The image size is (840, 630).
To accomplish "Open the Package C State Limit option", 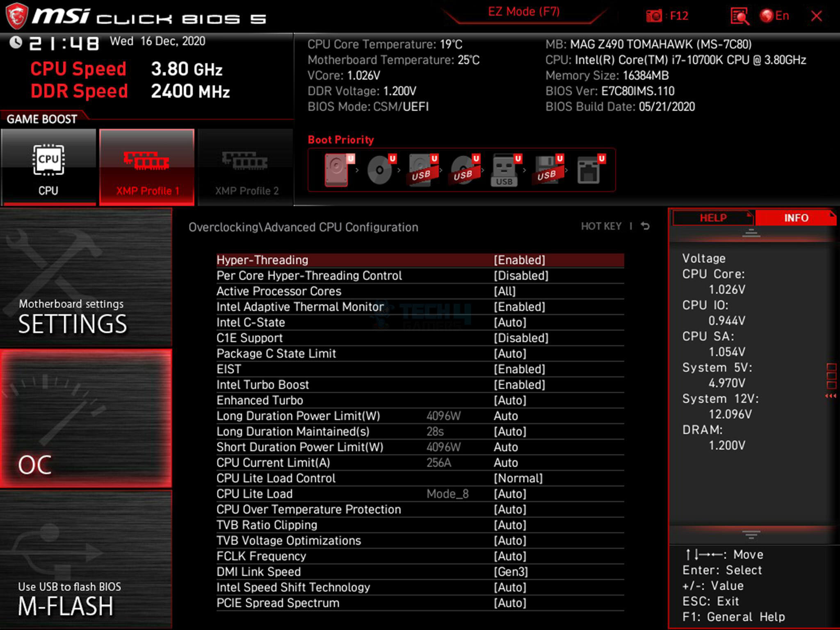I will pyautogui.click(x=420, y=354).
